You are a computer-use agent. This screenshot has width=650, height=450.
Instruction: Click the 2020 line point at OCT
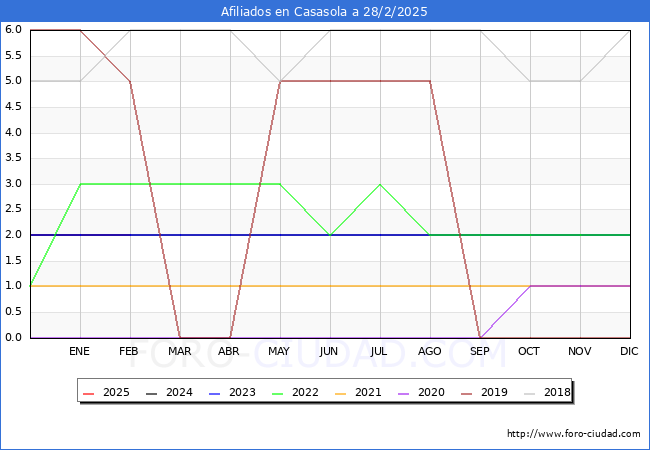pyautogui.click(x=530, y=286)
